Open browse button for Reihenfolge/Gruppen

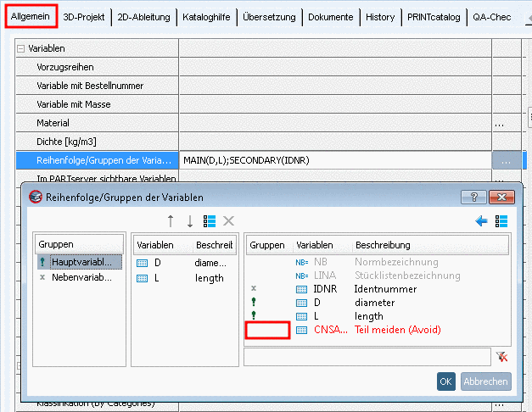(x=506, y=160)
